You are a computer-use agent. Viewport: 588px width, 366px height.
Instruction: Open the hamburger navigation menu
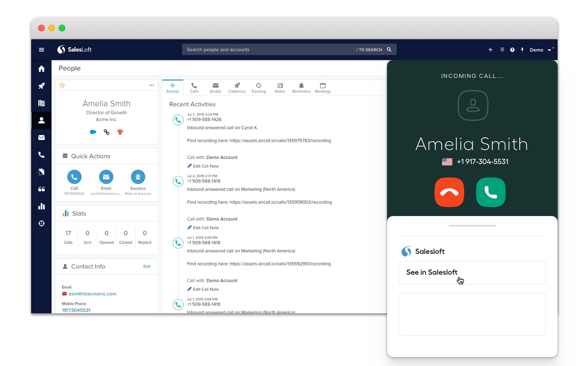[x=42, y=50]
